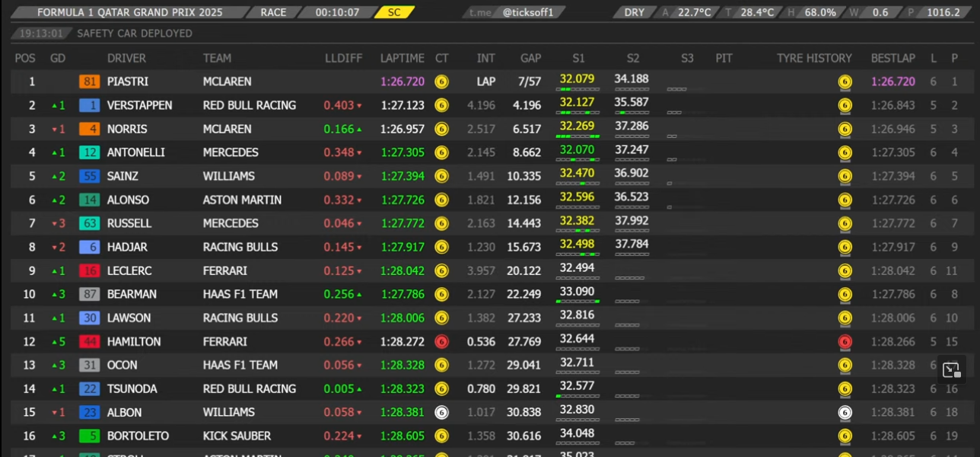Click Piastri's purple 1:26.720 lap time

pyautogui.click(x=402, y=81)
